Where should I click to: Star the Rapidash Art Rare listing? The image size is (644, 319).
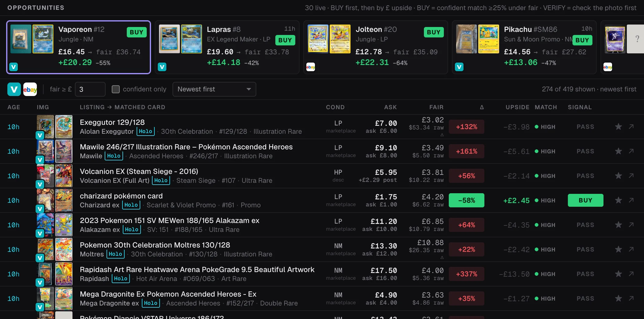(x=618, y=274)
